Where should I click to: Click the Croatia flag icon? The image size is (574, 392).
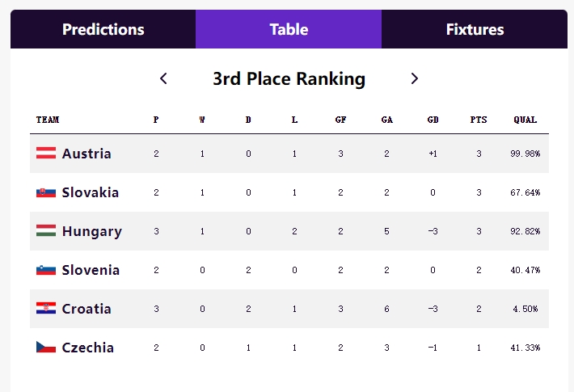point(46,309)
